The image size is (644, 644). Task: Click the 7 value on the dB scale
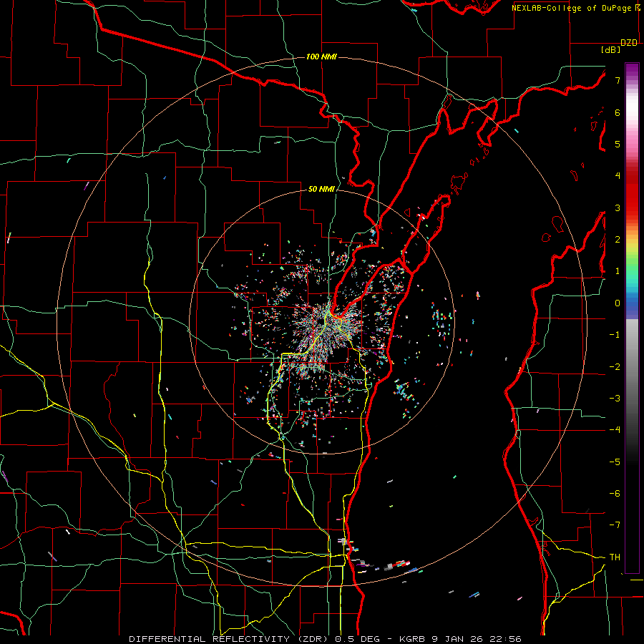tap(618, 80)
